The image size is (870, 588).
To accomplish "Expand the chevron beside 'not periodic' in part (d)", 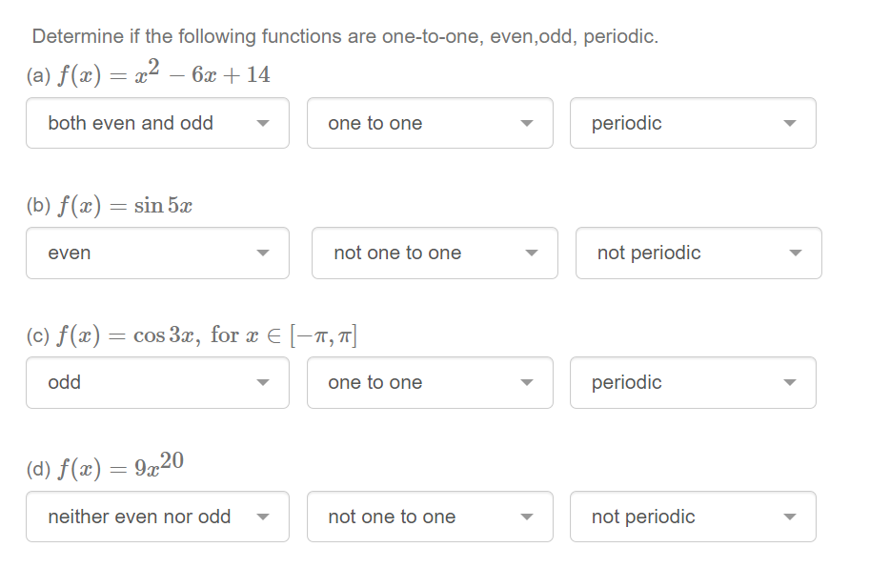I will [x=792, y=517].
